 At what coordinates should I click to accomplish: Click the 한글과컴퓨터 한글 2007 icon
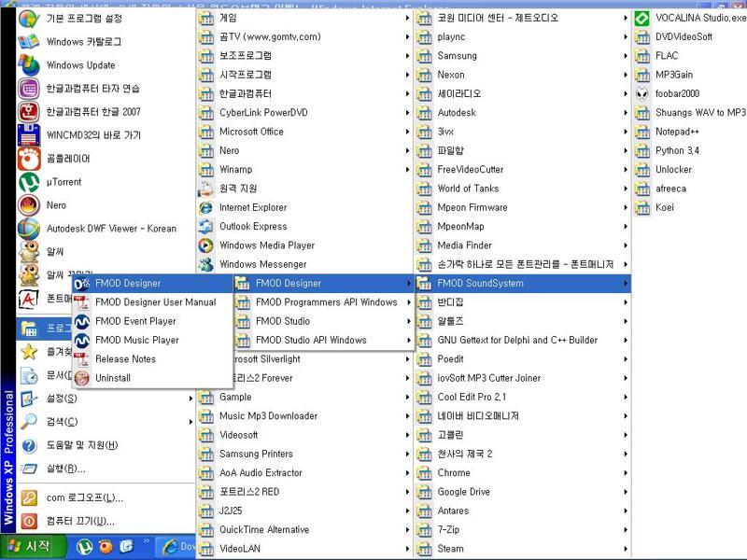[x=29, y=112]
